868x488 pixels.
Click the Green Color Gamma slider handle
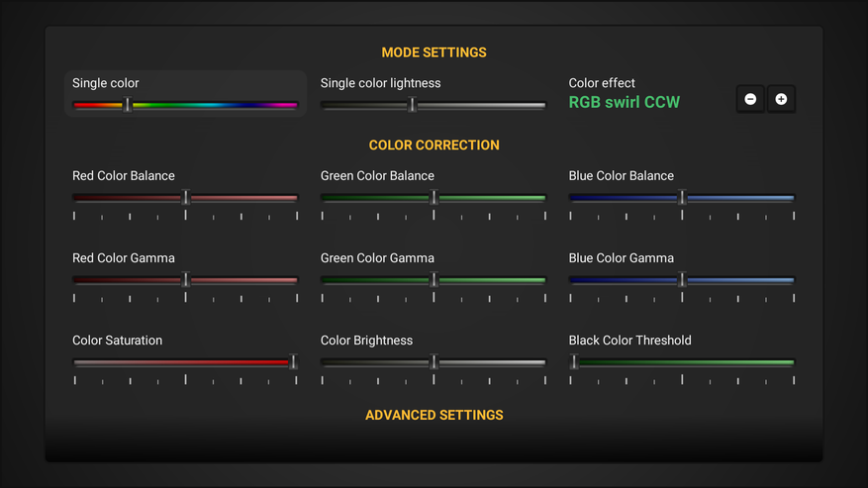click(x=434, y=280)
